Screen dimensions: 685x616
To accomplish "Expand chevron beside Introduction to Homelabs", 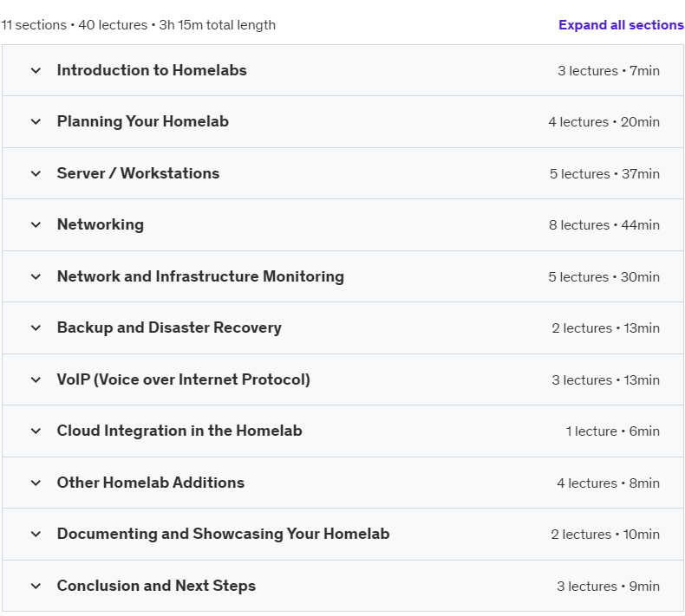I will click(36, 70).
